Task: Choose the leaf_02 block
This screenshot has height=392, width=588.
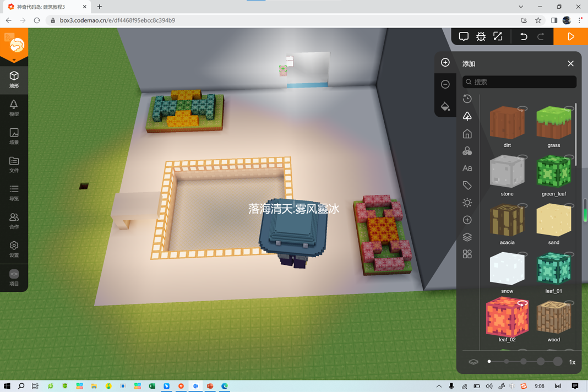Action: [x=507, y=316]
